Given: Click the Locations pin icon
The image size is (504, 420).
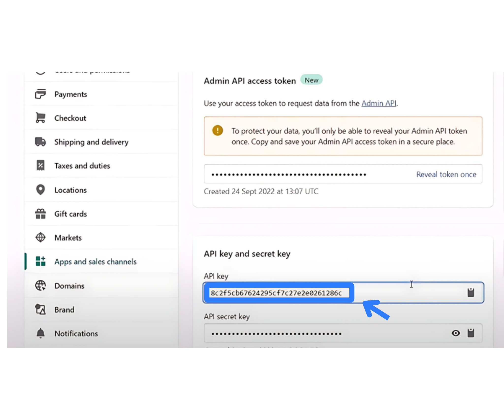Looking at the screenshot, I should 40,190.
